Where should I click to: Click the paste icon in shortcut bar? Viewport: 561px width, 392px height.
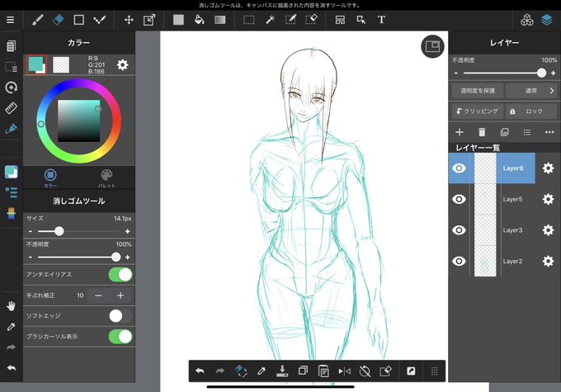323,371
